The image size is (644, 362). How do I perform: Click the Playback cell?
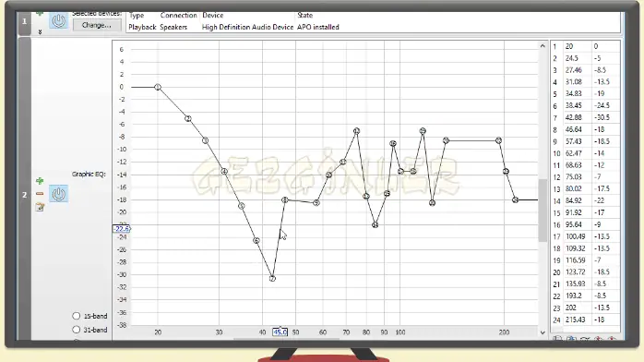[142, 27]
